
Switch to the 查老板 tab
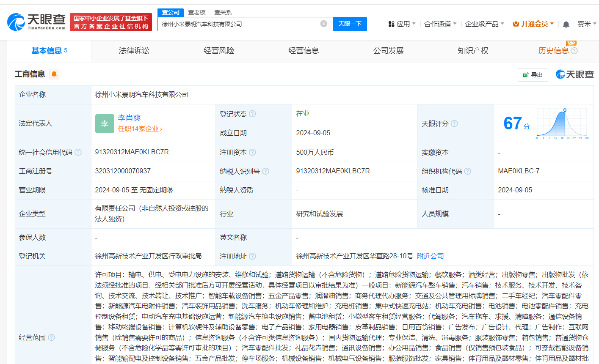[196, 12]
